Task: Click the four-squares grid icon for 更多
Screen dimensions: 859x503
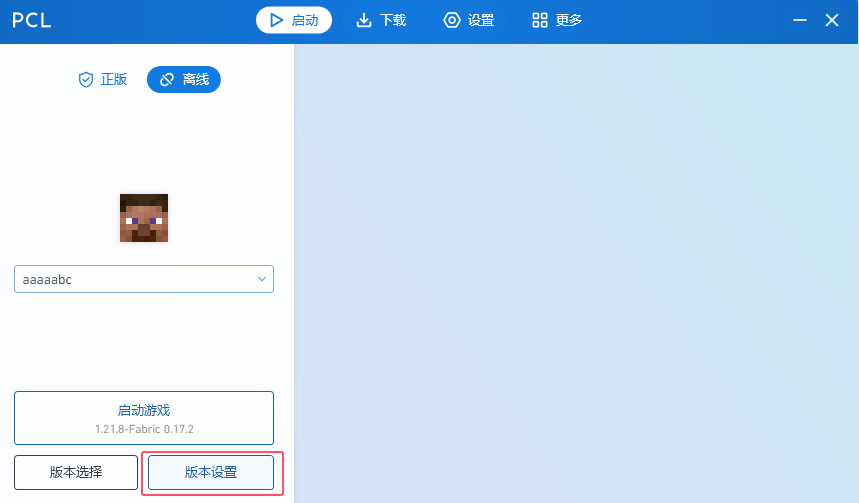Action: pyautogui.click(x=540, y=20)
